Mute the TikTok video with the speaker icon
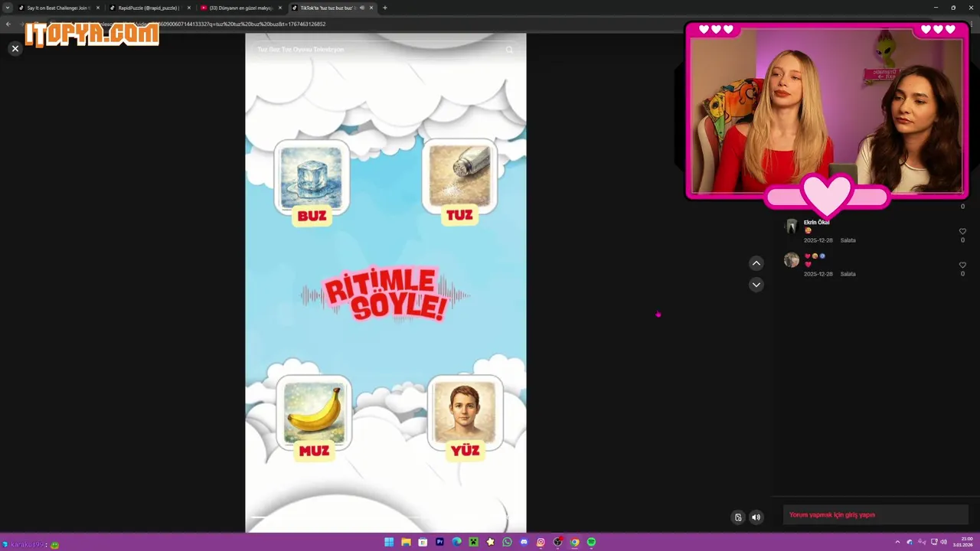Viewport: 980px width, 551px height. [756, 517]
